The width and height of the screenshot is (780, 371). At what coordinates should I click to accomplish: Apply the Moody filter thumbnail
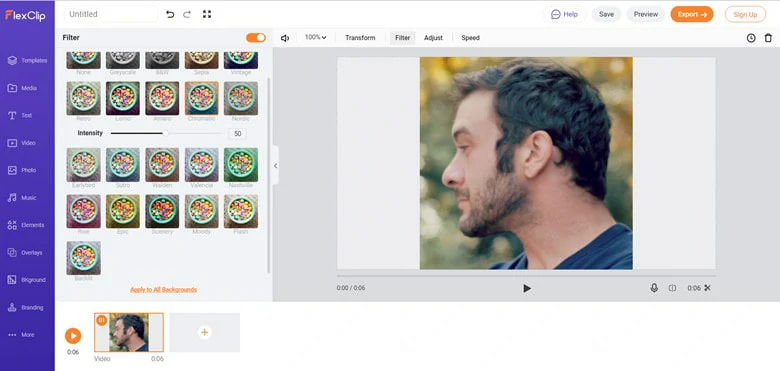[201, 211]
